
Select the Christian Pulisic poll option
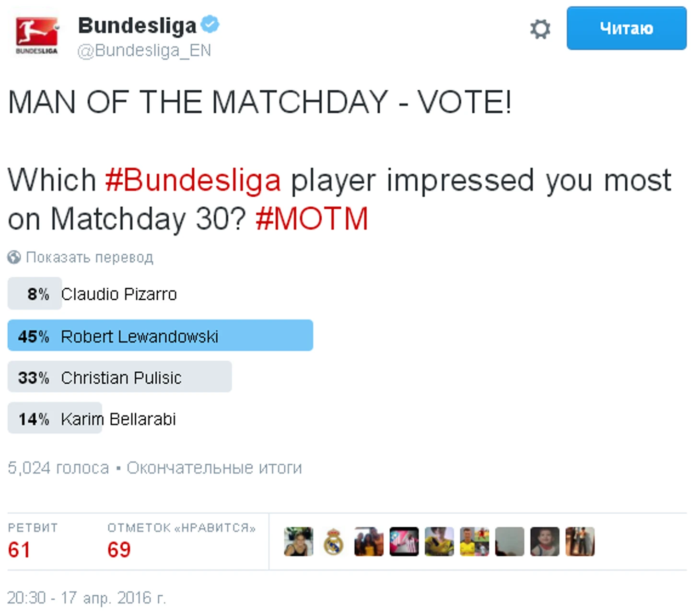tap(119, 377)
